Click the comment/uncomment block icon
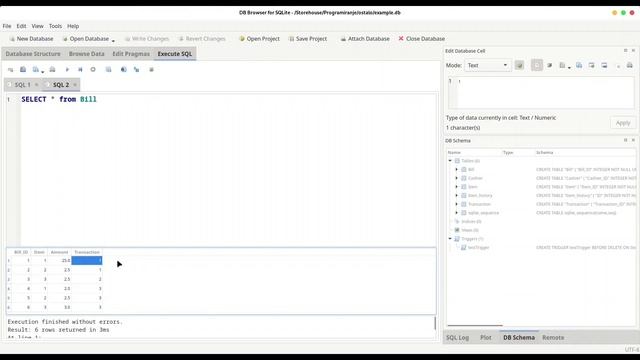 point(151,70)
